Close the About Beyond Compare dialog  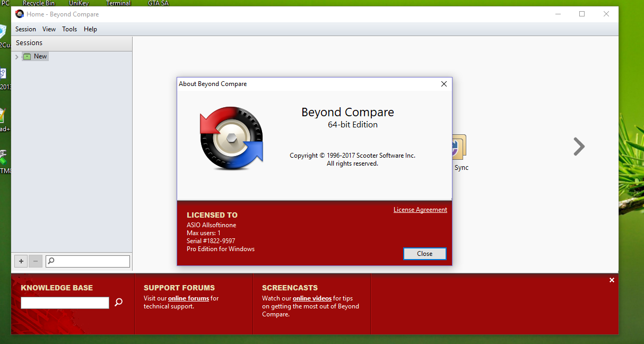pos(424,254)
